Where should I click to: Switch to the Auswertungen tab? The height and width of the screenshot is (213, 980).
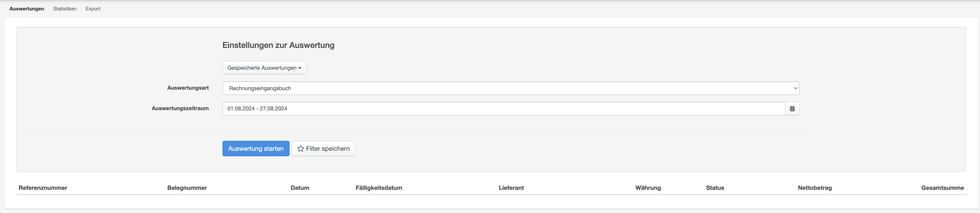[x=27, y=9]
